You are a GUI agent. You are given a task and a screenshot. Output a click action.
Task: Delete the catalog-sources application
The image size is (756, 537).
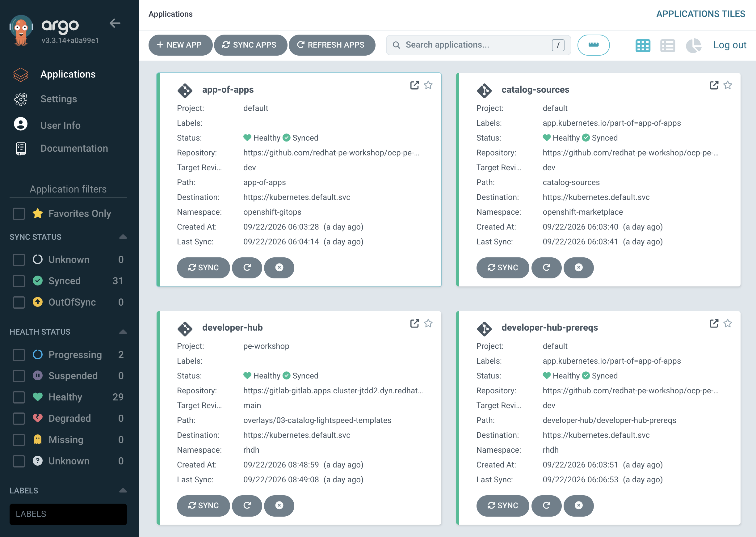click(x=578, y=268)
